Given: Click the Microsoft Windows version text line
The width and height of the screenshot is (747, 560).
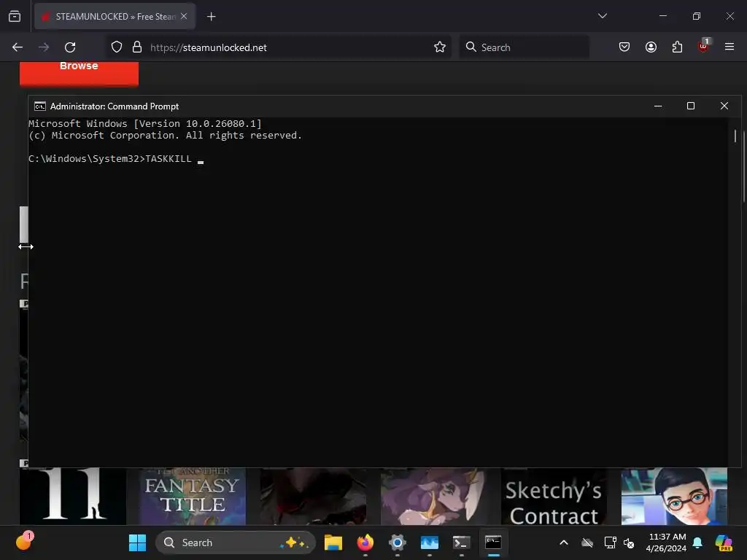Looking at the screenshot, I should pos(145,124).
